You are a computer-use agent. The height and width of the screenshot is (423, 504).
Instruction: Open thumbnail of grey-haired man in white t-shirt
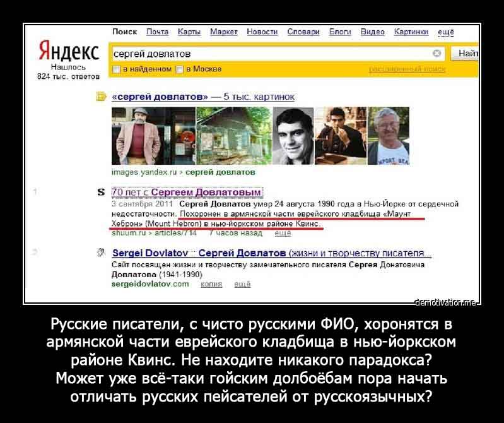point(389,136)
